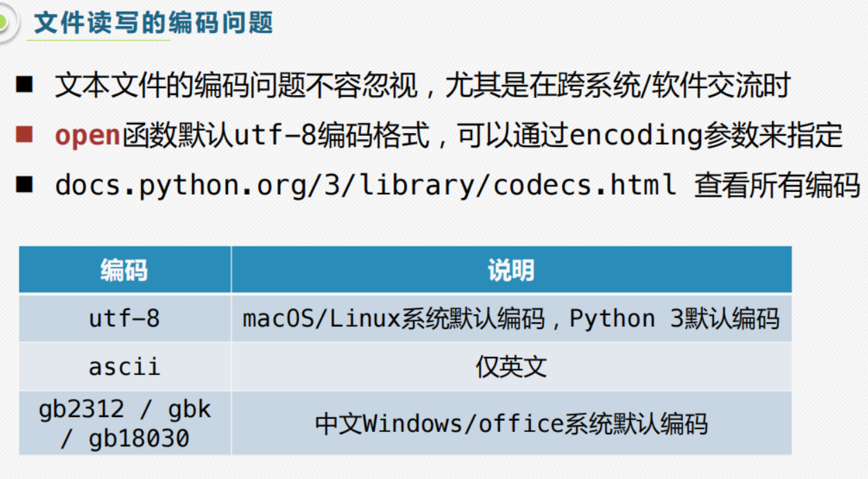Screen dimensions: 868x479
Task: Click the green circle icon beside the title
Action: pos(6,21)
